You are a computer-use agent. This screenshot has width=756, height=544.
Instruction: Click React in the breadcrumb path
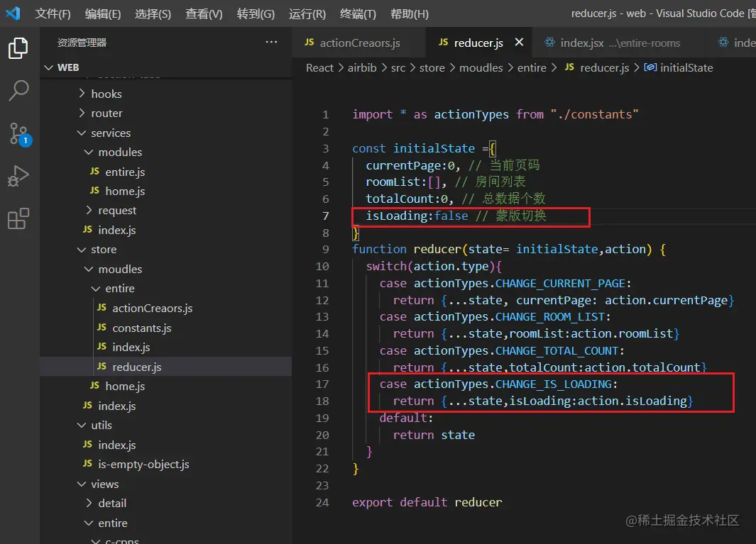click(x=319, y=68)
